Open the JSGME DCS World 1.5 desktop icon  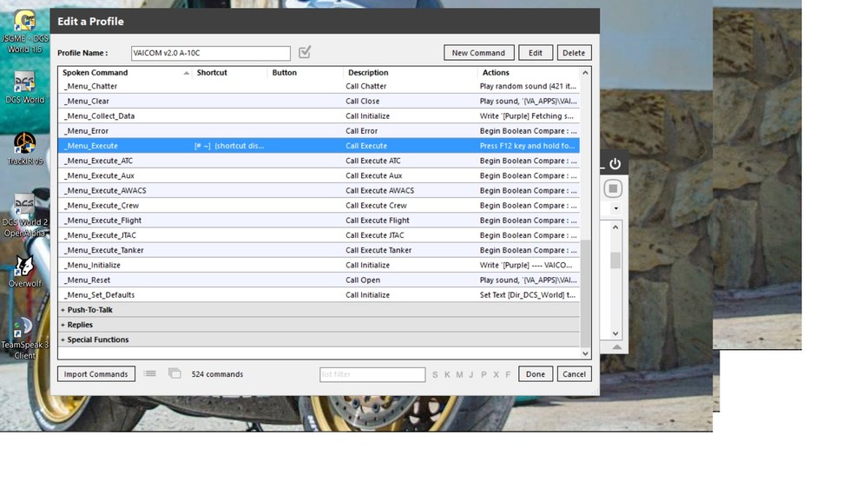25,31
